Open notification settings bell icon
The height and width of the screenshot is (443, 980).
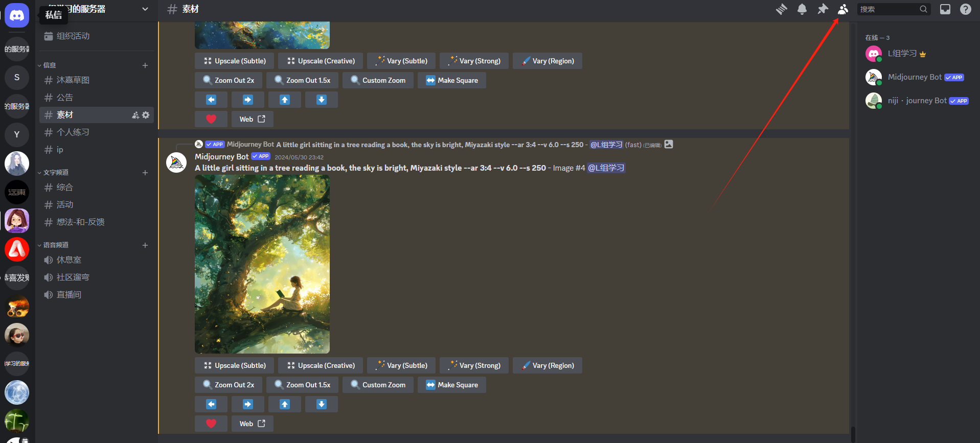(802, 9)
